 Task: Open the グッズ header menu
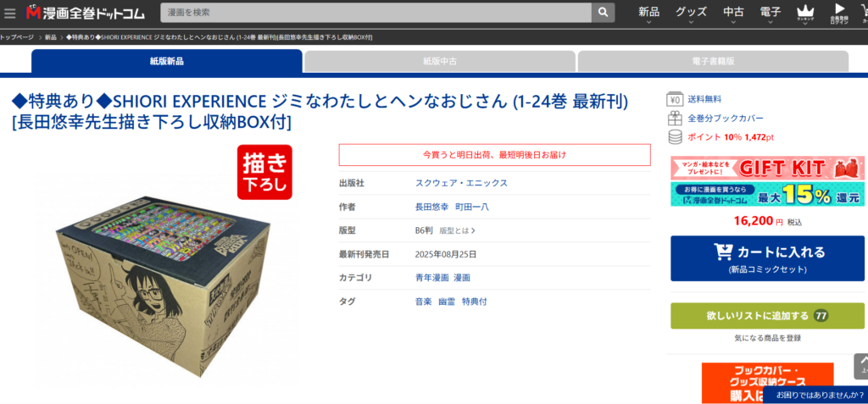point(691,14)
